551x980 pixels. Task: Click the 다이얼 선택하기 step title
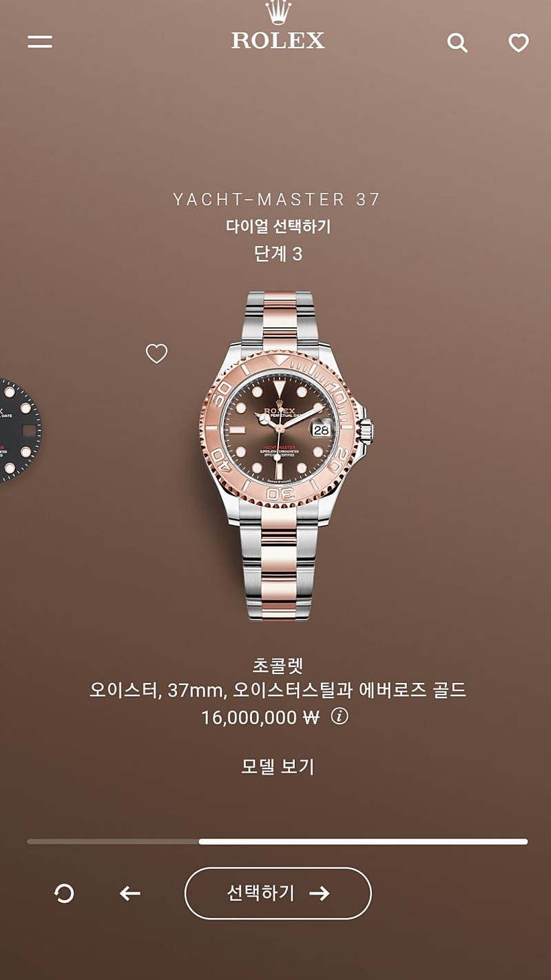[x=278, y=227]
